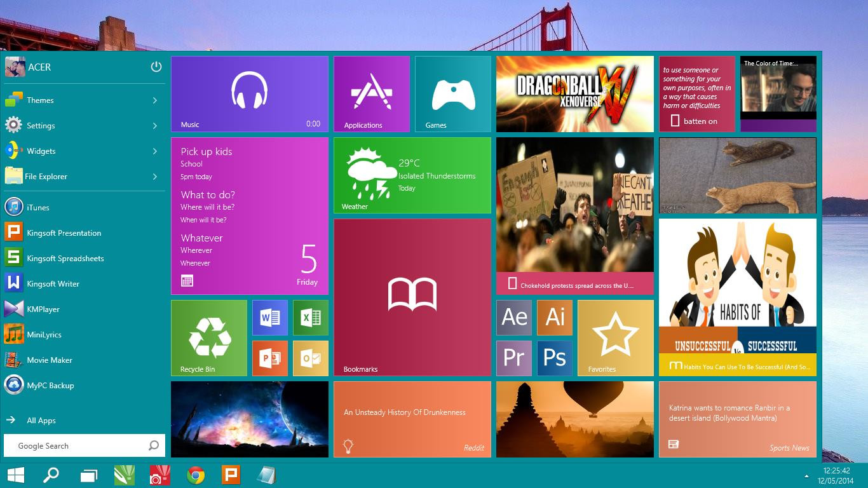The width and height of the screenshot is (868, 488).
Task: Open the 'batten on' dictionary tile
Action: [x=697, y=94]
